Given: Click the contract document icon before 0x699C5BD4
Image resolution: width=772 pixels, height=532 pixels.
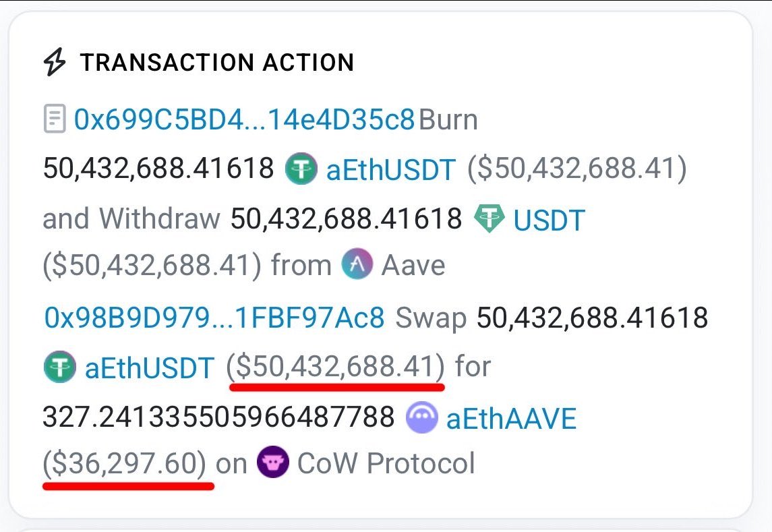Looking at the screenshot, I should point(55,120).
